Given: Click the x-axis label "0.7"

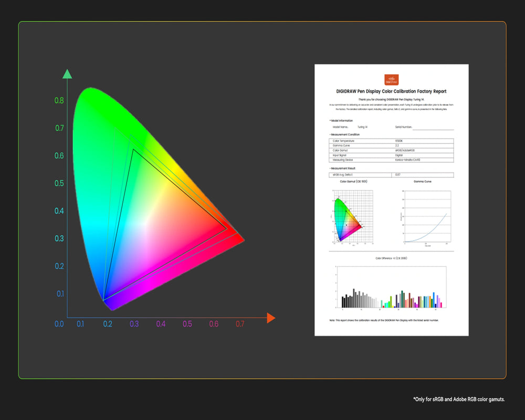Looking at the screenshot, I should point(240,324).
